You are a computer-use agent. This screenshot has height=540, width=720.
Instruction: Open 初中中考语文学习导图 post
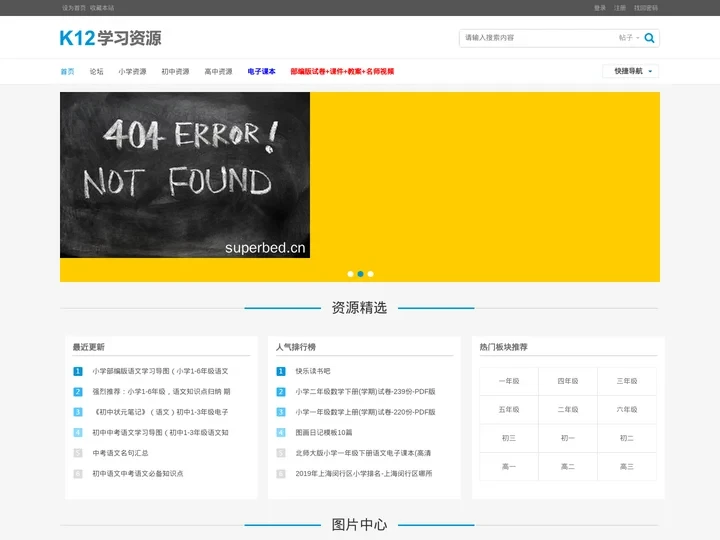[160, 433]
